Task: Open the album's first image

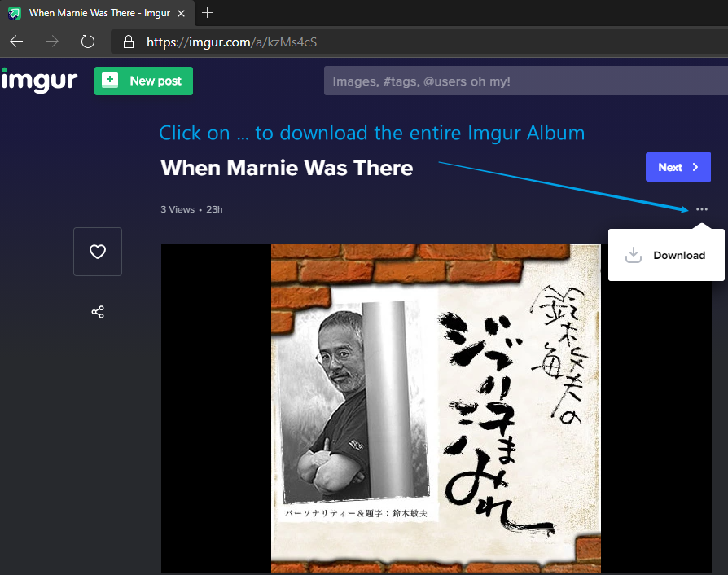Action: coord(436,408)
